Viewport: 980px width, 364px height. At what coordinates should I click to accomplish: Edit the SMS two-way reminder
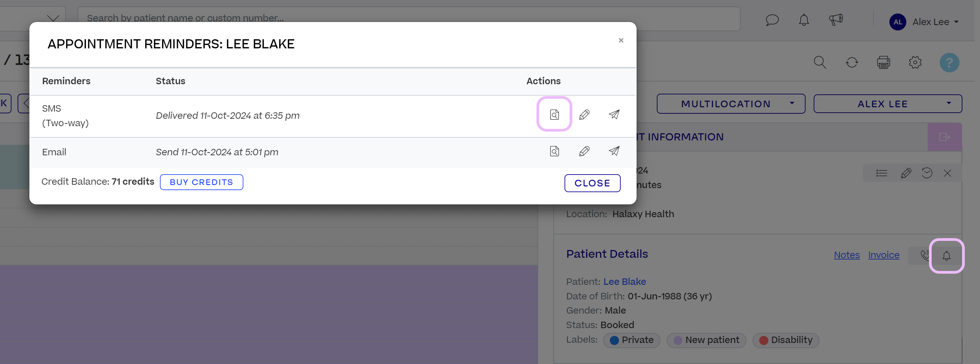[x=584, y=114]
